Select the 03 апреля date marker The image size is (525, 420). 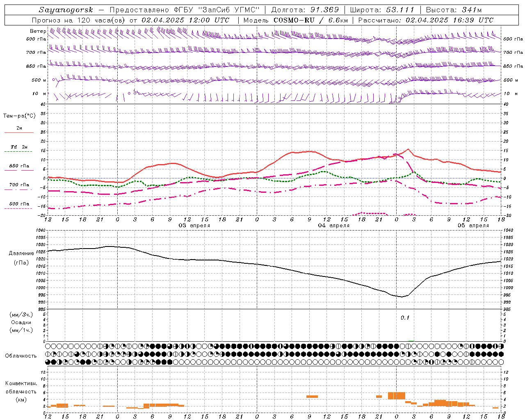[194, 226]
